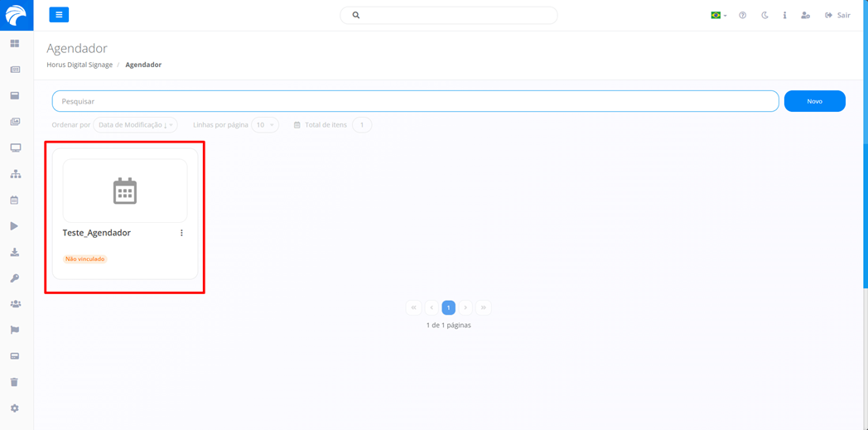Open the settings gear icon in sidebar
This screenshot has height=430, width=868.
[x=15, y=408]
